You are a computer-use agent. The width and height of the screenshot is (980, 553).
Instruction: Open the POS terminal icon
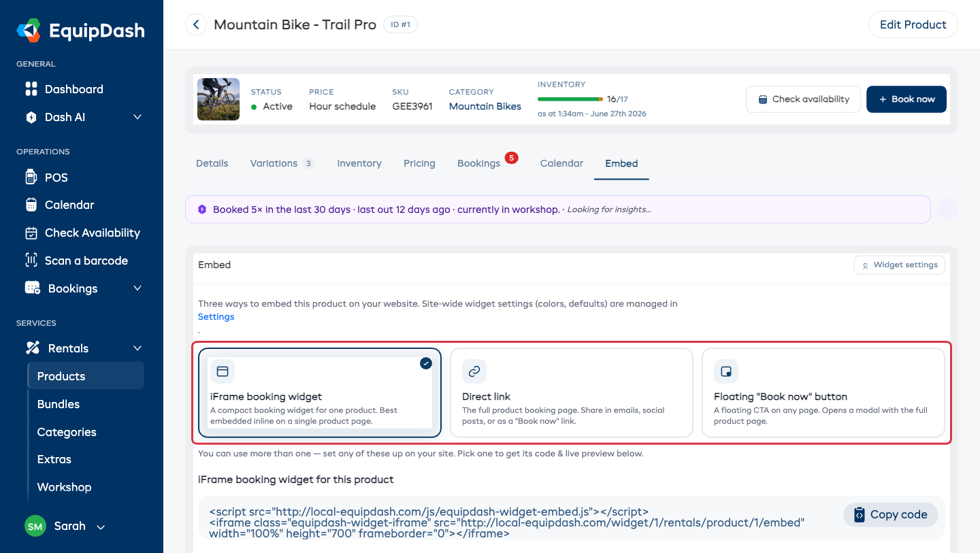31,178
